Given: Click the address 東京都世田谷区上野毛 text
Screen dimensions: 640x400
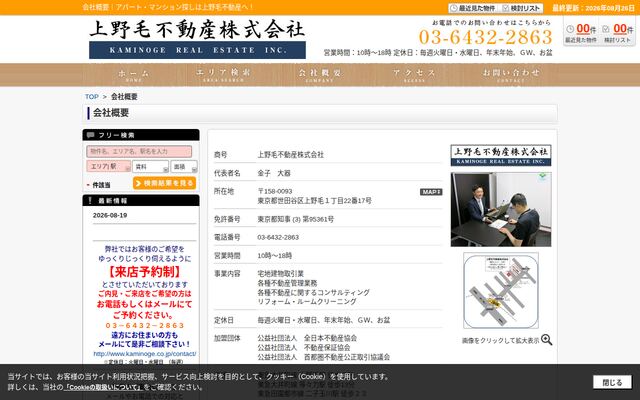Looking at the screenshot, I should coord(314,201).
